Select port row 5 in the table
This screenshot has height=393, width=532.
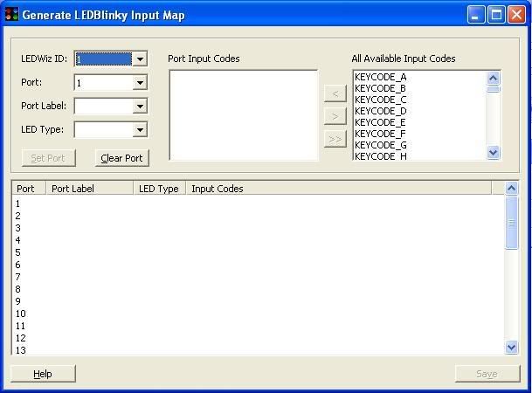click(258, 252)
